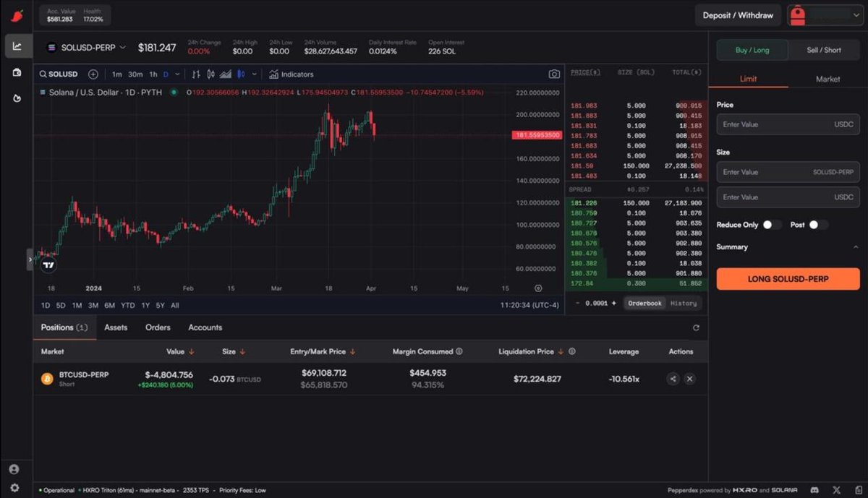The height and width of the screenshot is (498, 868).
Task: Toggle the Reduce Only switch
Action: coord(772,225)
